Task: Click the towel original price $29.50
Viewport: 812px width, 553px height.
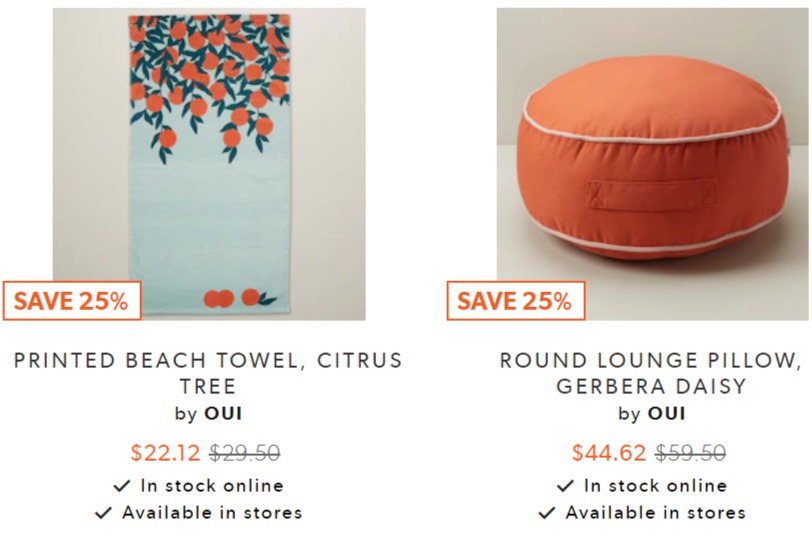Action: pyautogui.click(x=244, y=453)
